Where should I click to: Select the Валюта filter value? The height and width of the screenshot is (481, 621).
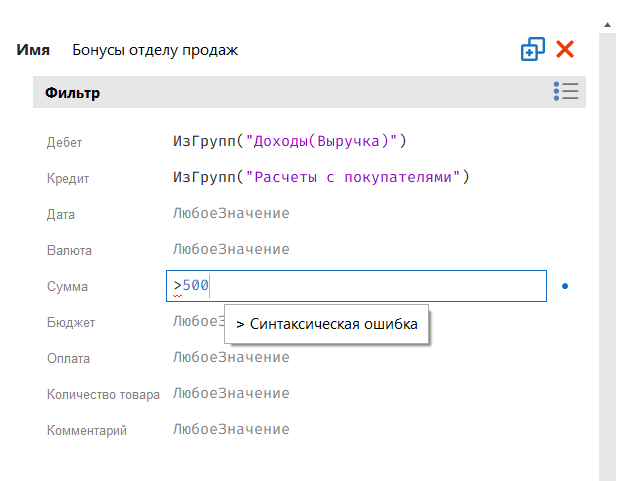pyautogui.click(x=231, y=250)
